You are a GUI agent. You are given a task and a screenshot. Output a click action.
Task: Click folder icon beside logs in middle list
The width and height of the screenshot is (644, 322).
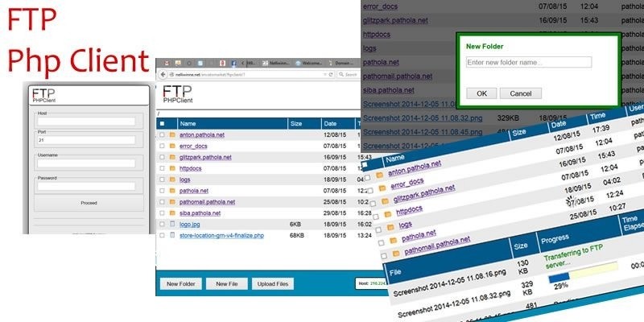171,180
